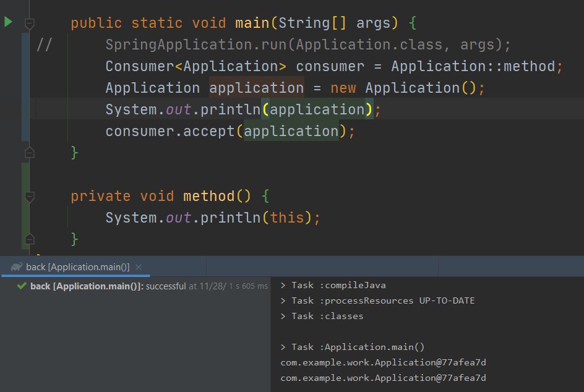Click 'consumer.accept' call in code
Screen dimensions: 584x392
(x=170, y=131)
